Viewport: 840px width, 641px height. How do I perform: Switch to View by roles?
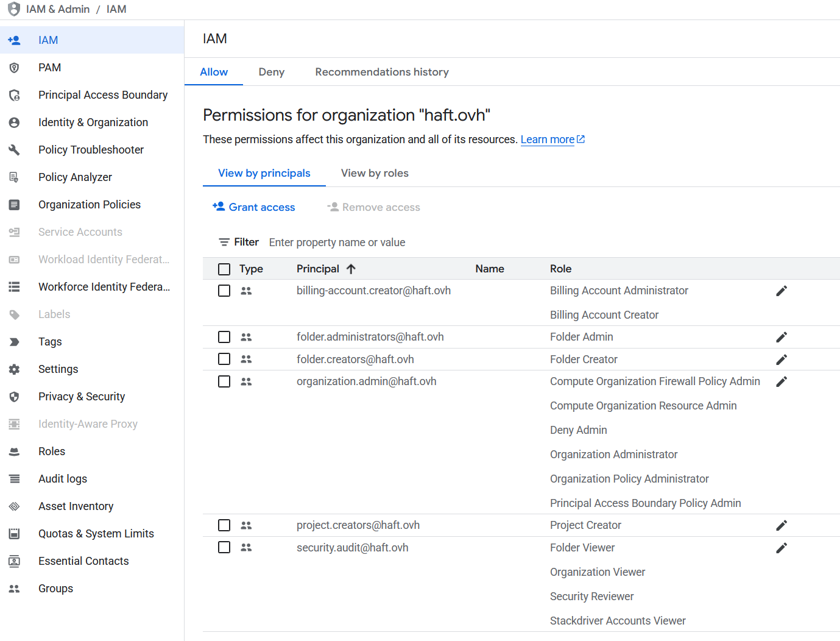(x=375, y=173)
